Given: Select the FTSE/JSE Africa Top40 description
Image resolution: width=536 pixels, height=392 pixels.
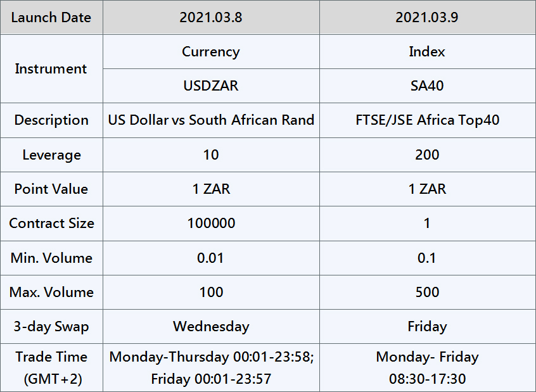Looking at the screenshot, I should 427,120.
